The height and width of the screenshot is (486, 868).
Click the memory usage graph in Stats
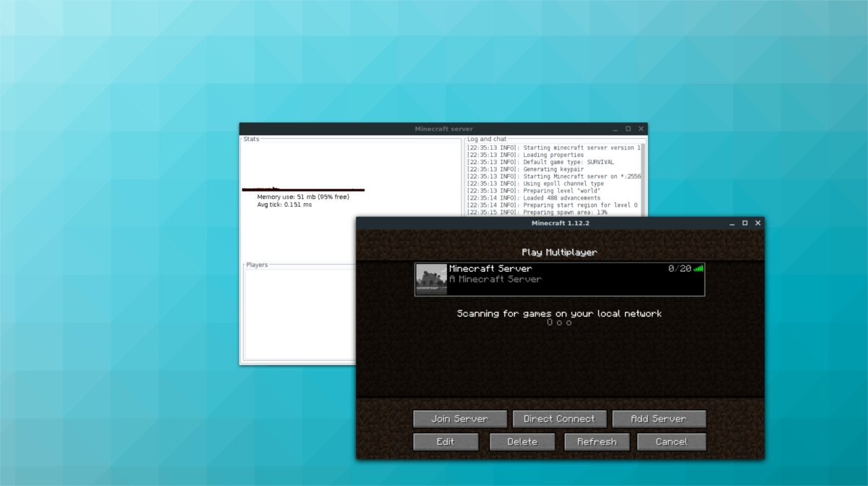click(303, 189)
